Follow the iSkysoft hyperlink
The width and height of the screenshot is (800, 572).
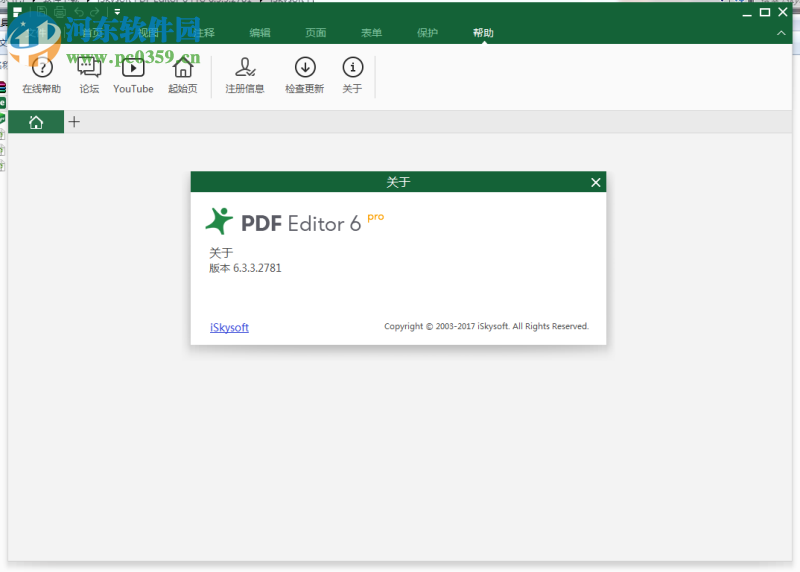pyautogui.click(x=229, y=327)
